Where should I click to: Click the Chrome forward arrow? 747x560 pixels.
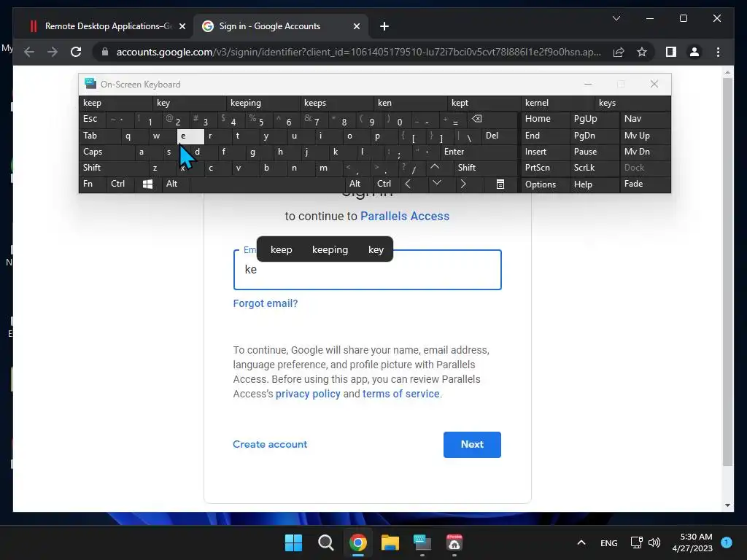coord(53,52)
